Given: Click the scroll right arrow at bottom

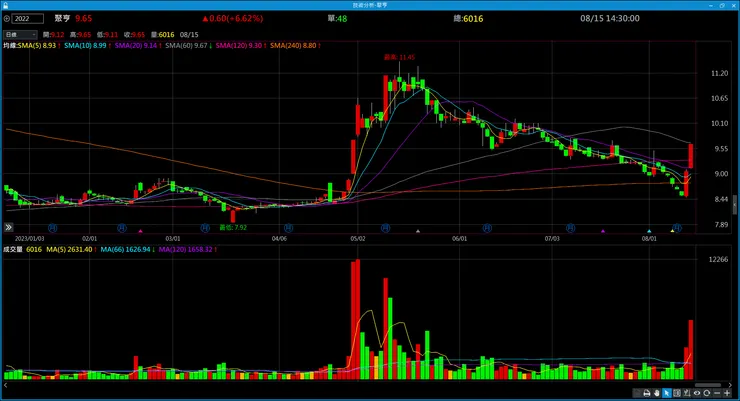Looking at the screenshot, I should point(730,385).
